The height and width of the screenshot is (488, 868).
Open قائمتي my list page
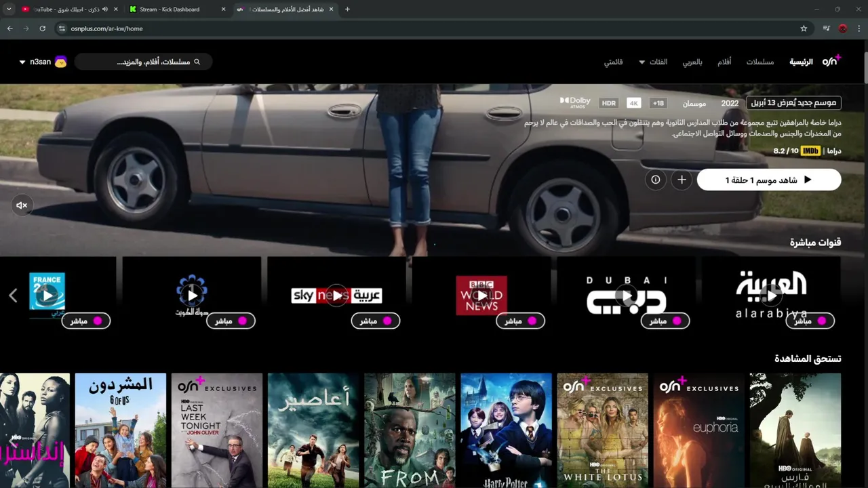(614, 62)
